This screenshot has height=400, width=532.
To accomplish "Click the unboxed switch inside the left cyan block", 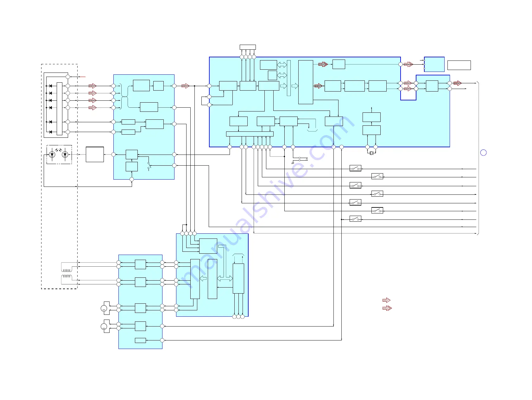I will pos(149,166).
